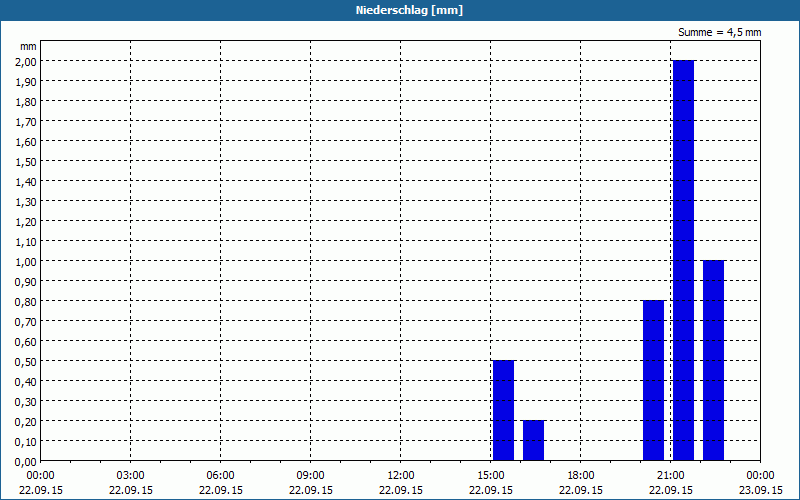
Task: Click the 0,10 y-axis label
Action: [x=26, y=442]
